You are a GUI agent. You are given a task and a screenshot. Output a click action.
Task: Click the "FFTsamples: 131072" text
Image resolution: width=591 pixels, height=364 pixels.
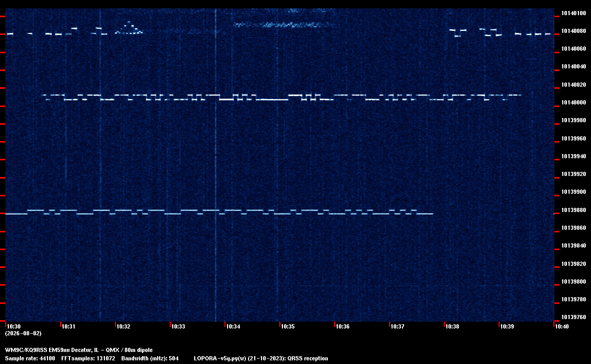tap(88, 358)
